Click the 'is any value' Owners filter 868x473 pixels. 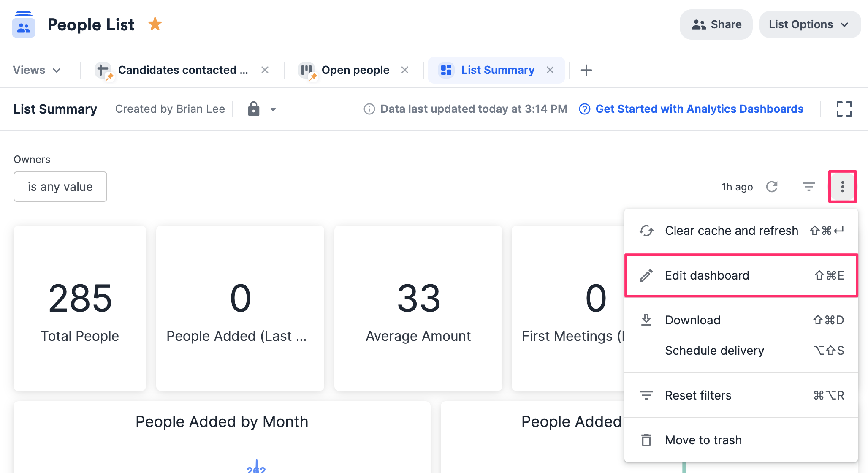tap(60, 187)
